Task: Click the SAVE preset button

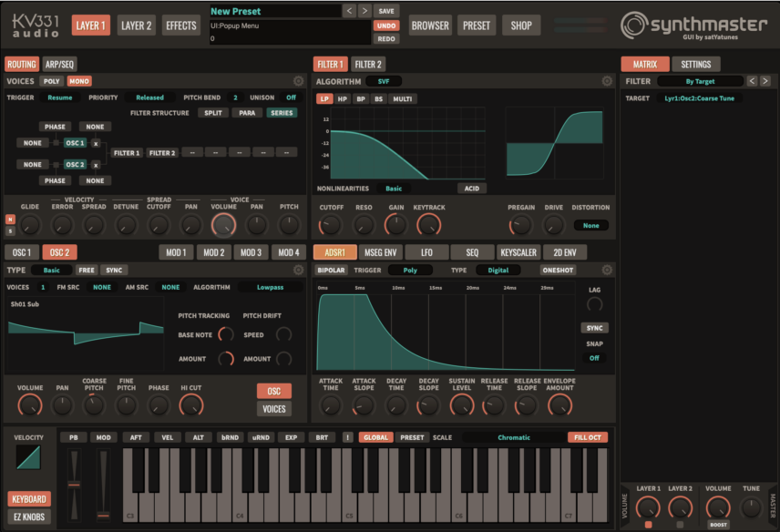Action: [x=386, y=10]
